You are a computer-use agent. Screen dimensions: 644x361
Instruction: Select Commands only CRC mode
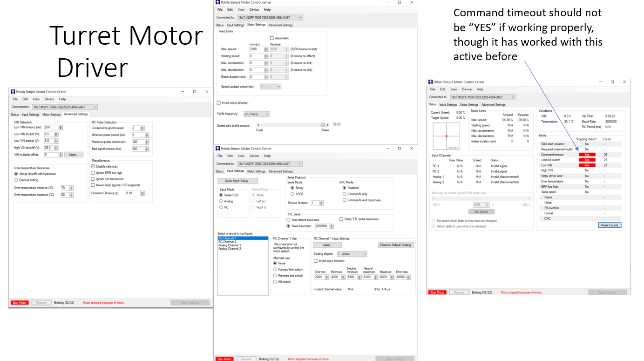pos(344,194)
